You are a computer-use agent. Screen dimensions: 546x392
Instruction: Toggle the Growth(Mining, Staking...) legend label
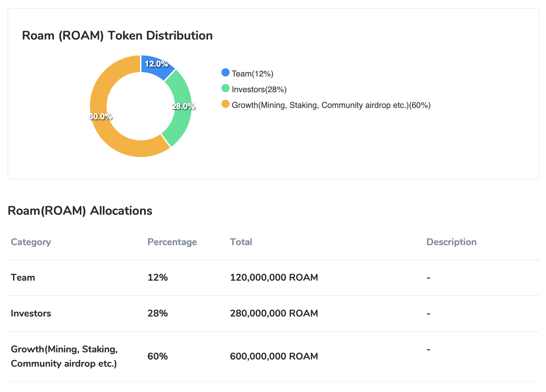(331, 105)
